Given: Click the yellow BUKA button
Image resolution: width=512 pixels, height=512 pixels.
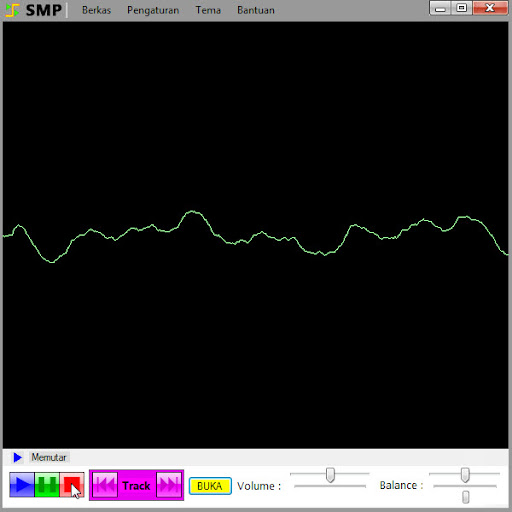Looking at the screenshot, I should (x=210, y=486).
